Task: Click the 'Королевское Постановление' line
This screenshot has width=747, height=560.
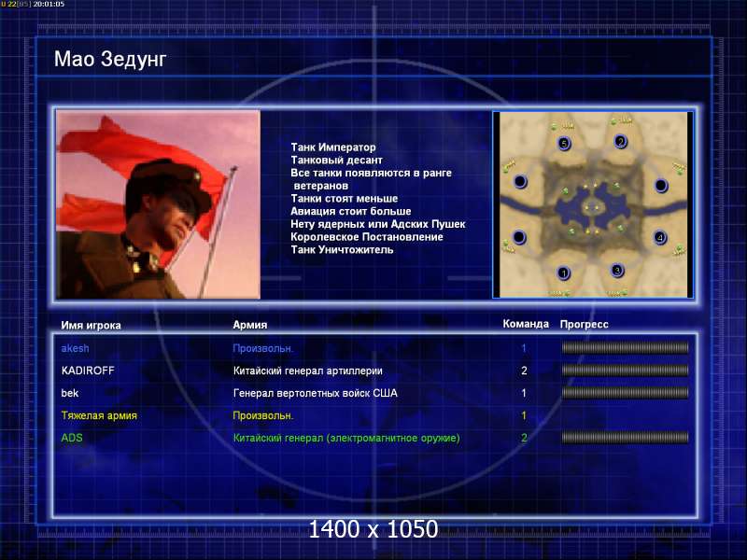Action: 367,237
